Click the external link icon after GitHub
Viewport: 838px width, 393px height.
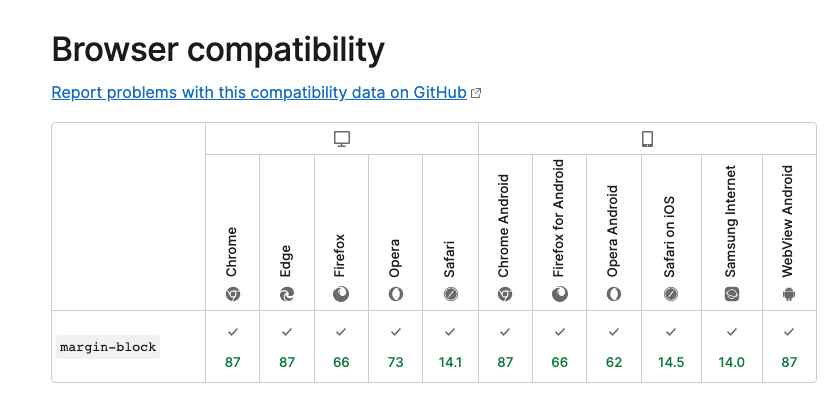pos(476,93)
